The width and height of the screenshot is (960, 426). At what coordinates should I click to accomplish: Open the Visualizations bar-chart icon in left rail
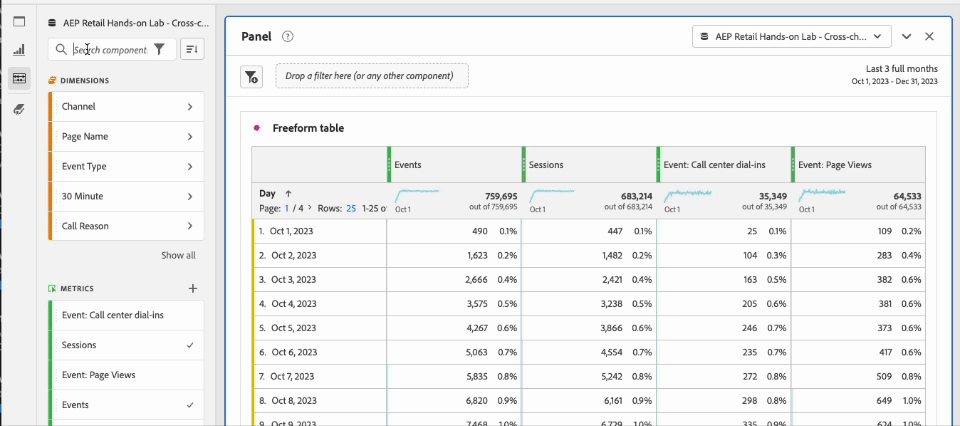click(x=20, y=50)
